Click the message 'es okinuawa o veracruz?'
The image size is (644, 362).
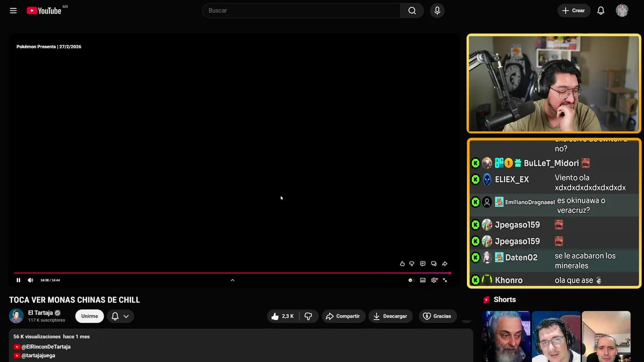[x=581, y=205]
